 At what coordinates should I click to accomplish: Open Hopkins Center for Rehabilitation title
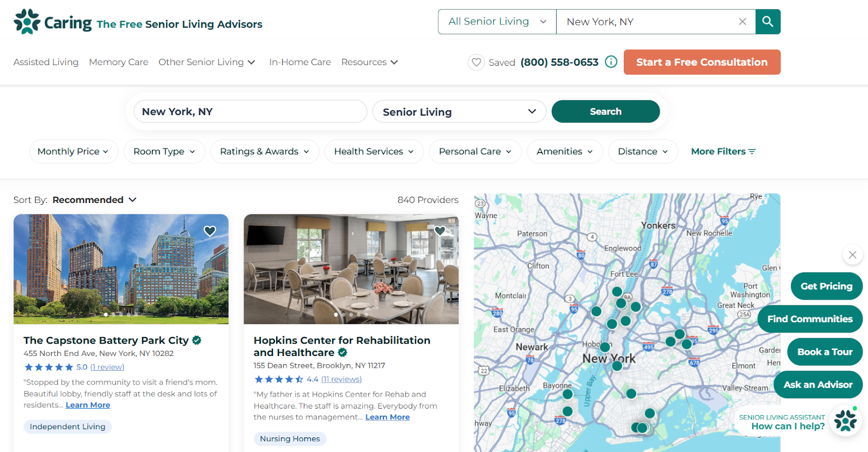coord(342,346)
